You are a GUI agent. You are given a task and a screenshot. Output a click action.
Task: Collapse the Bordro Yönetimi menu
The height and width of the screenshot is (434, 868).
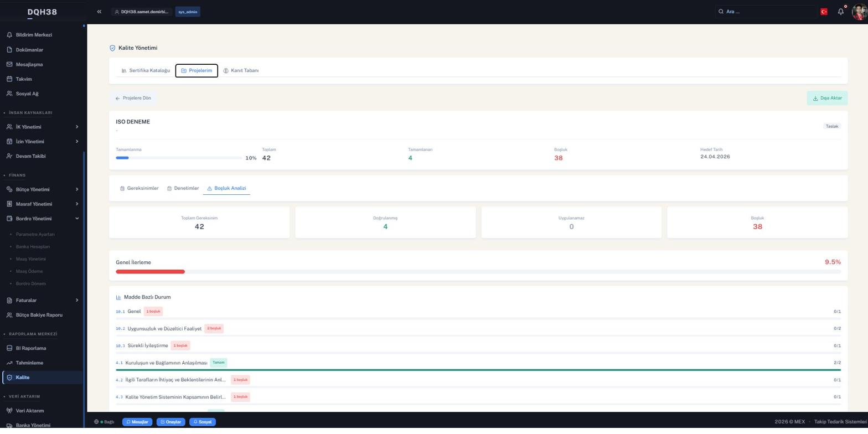[43, 219]
